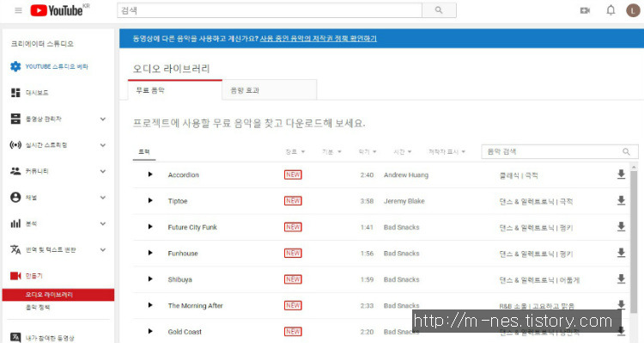Open the mood filter dropdown
The image size is (644, 343).
click(x=331, y=152)
